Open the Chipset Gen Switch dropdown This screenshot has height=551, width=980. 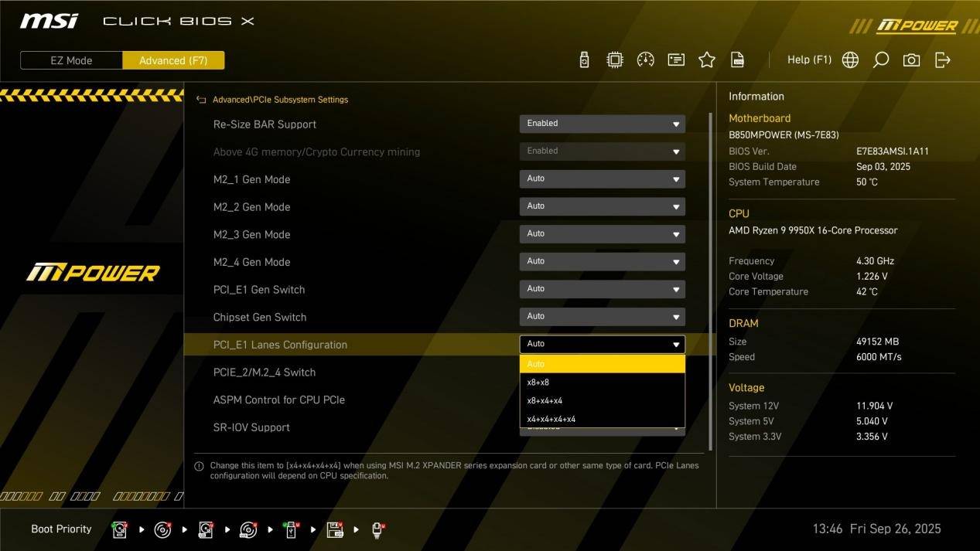[x=602, y=317]
